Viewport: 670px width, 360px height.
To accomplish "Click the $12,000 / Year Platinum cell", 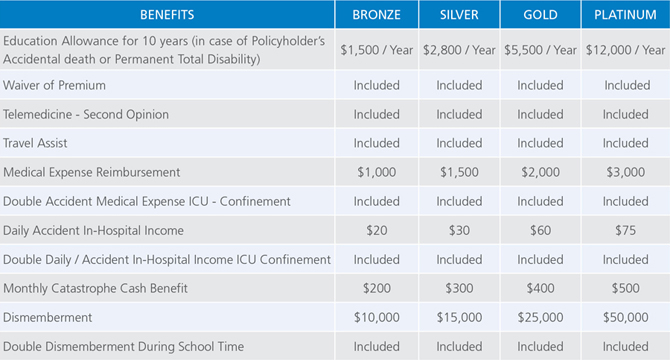I will click(625, 50).
